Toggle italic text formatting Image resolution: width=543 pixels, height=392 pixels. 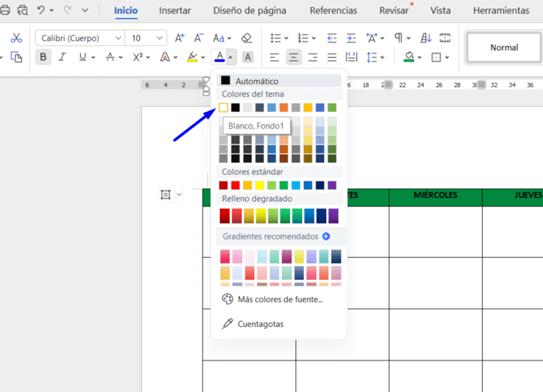point(62,57)
